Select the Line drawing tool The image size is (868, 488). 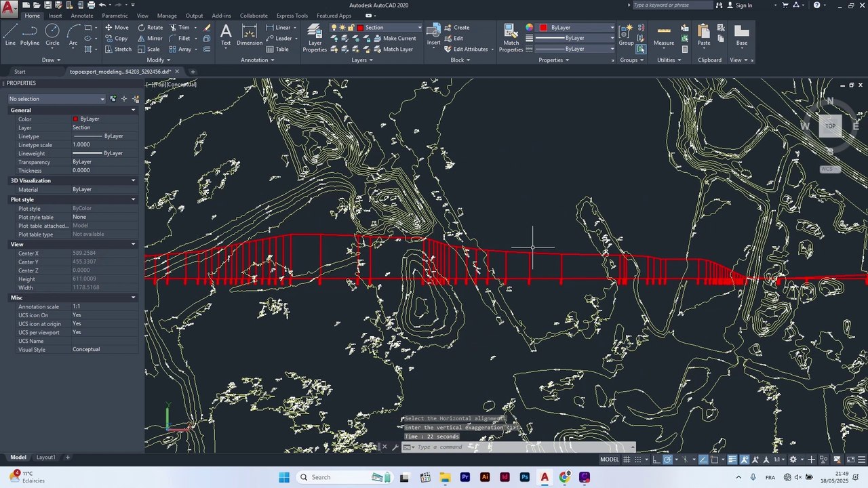click(x=10, y=35)
